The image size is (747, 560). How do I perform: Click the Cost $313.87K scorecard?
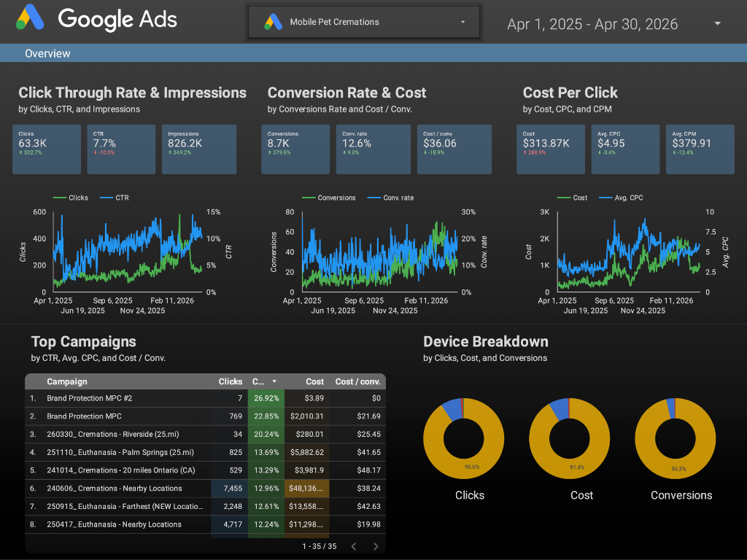pyautogui.click(x=551, y=149)
